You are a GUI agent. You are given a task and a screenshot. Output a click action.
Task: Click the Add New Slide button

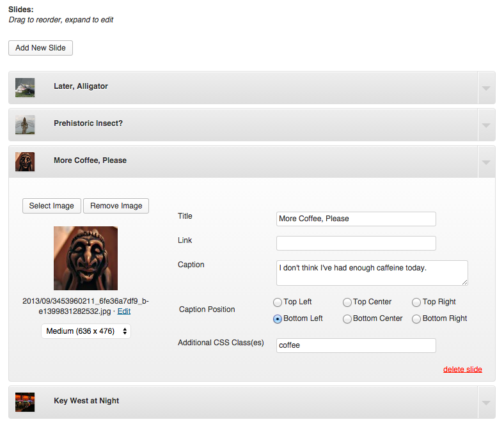point(40,48)
